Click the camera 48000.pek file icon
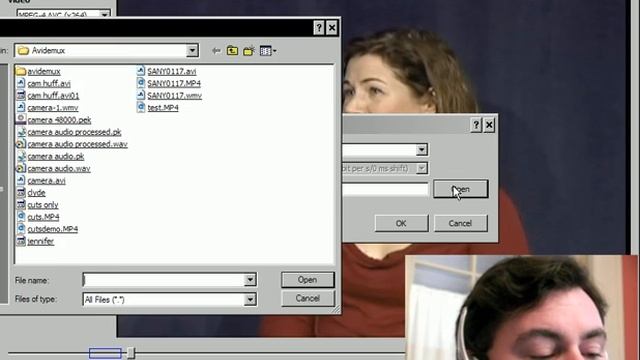The width and height of the screenshot is (640, 360). (x=20, y=120)
